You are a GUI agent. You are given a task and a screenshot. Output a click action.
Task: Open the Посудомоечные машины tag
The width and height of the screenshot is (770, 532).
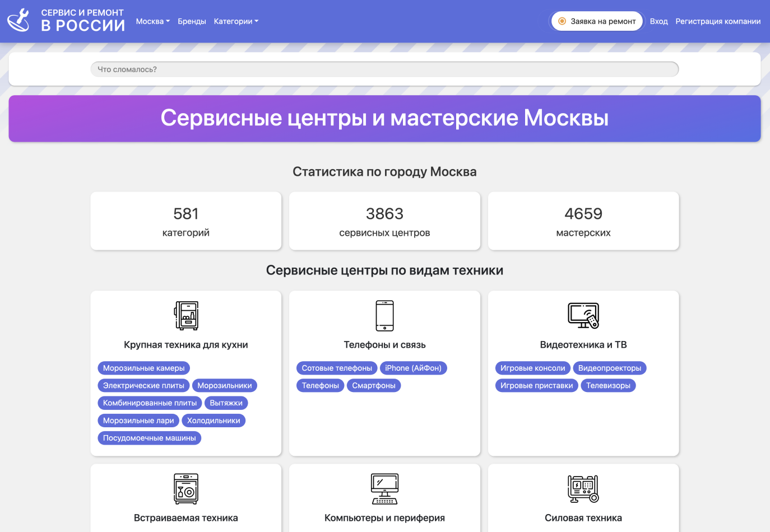[149, 438]
